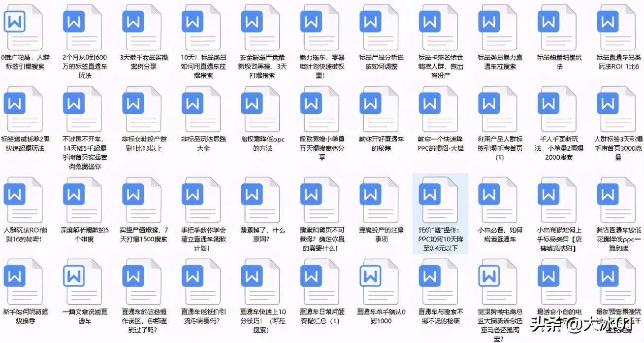
Task: Select the "小白必看，如何做好直通车" document
Action: (x=497, y=197)
